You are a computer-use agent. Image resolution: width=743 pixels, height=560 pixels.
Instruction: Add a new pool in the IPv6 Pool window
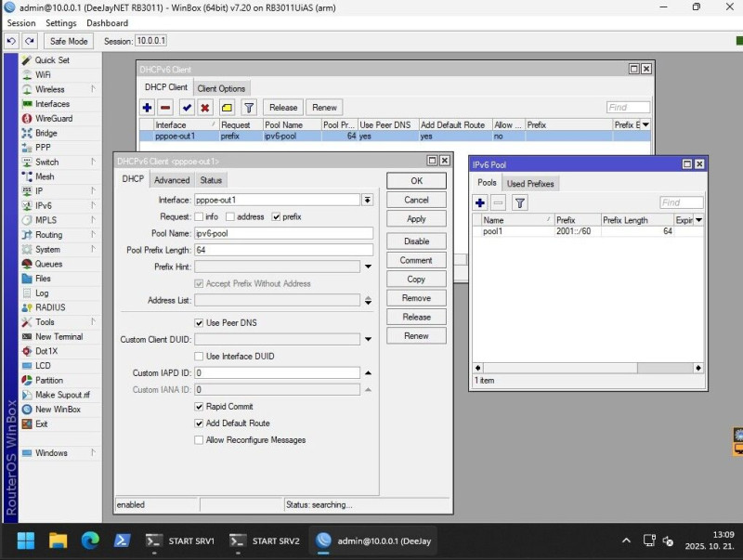[x=480, y=202]
